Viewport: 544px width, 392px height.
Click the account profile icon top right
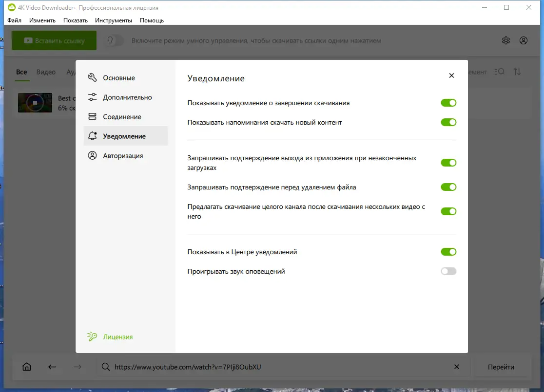(524, 40)
